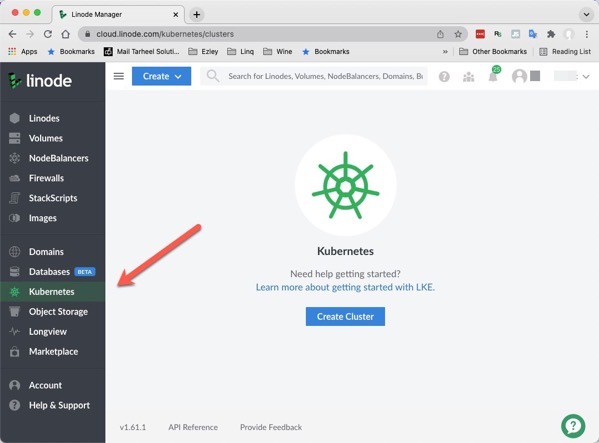Image resolution: width=599 pixels, height=443 pixels.
Task: Bookmark the page with star icon
Action: pyautogui.click(x=458, y=34)
